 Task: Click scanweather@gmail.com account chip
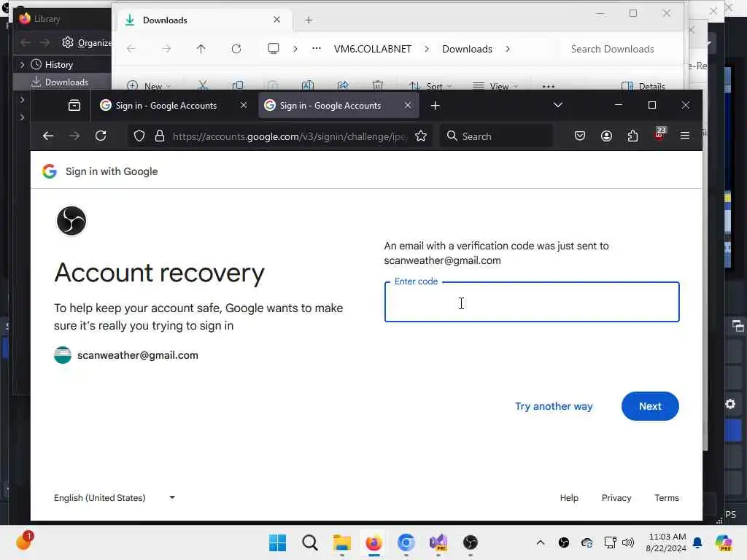coord(126,355)
